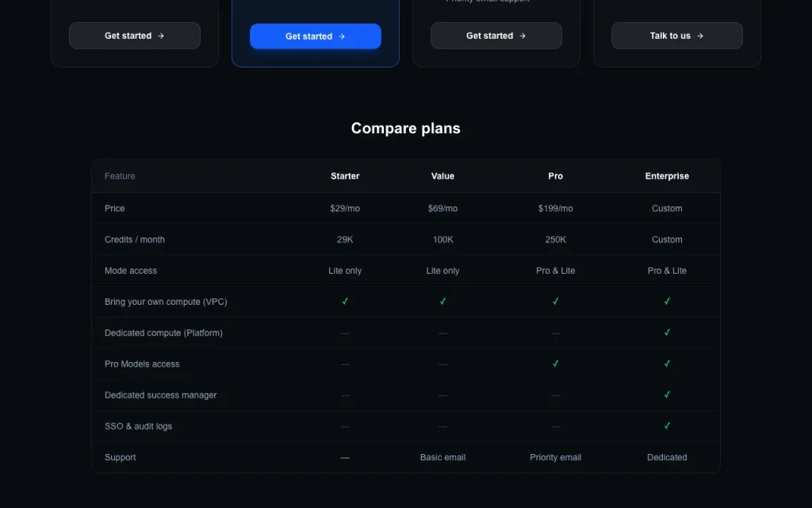
Task: Click the highlighted blue Get started button
Action: coord(316,37)
